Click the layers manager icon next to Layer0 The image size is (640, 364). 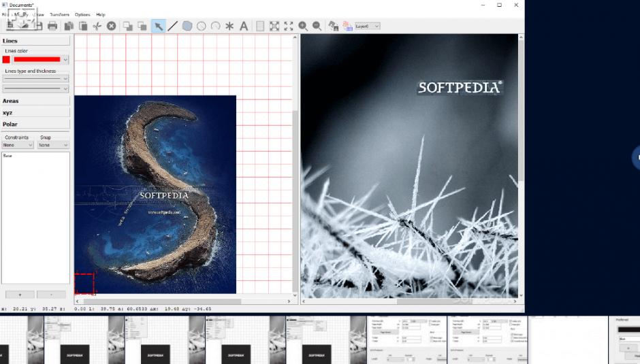pyautogui.click(x=347, y=26)
